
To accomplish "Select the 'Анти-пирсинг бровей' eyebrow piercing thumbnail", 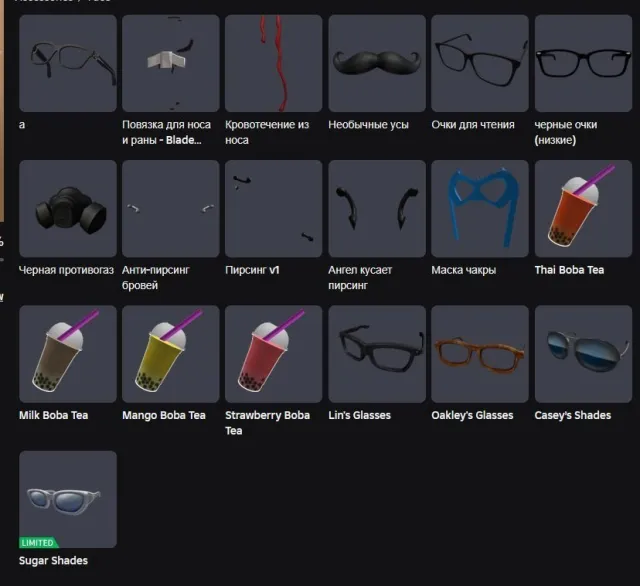I will coord(171,209).
